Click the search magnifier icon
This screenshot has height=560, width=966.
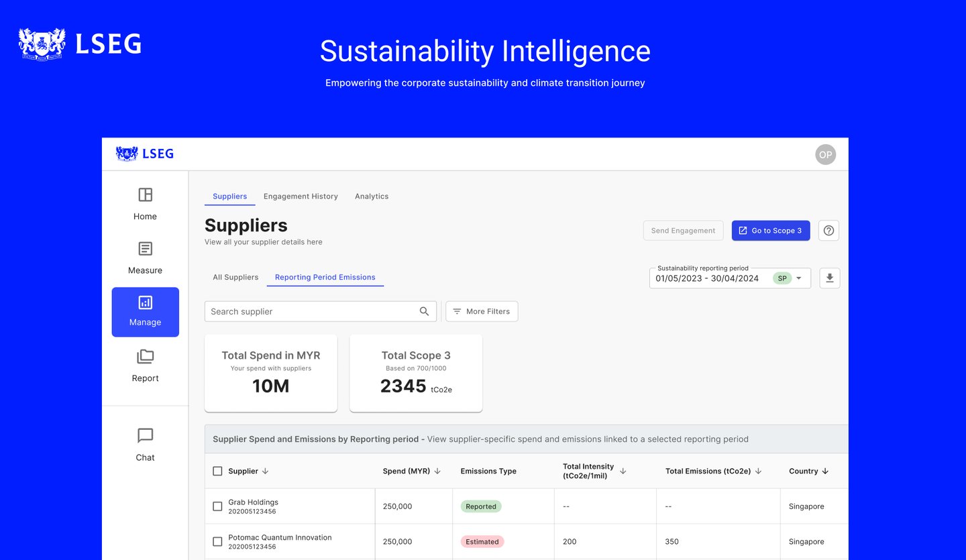424,311
